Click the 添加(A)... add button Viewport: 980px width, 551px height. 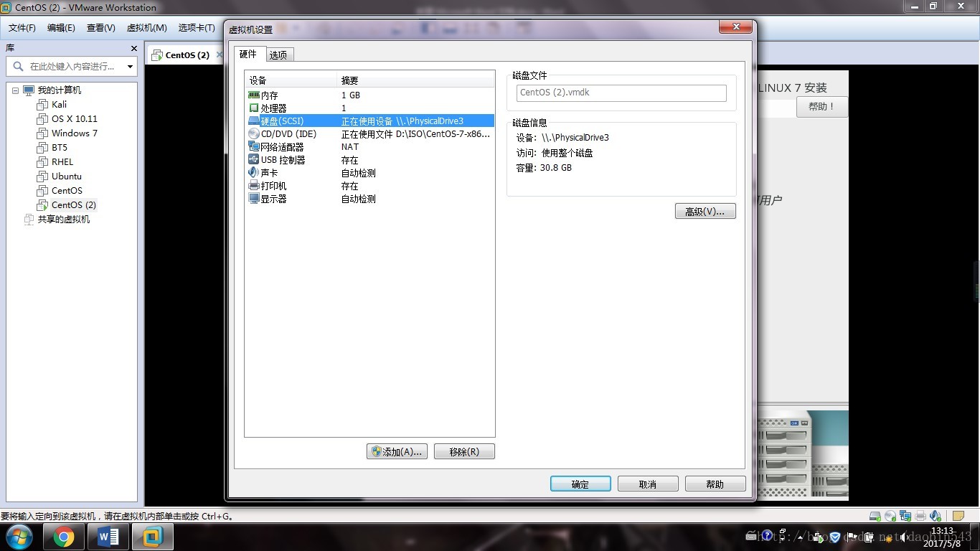[x=397, y=451]
